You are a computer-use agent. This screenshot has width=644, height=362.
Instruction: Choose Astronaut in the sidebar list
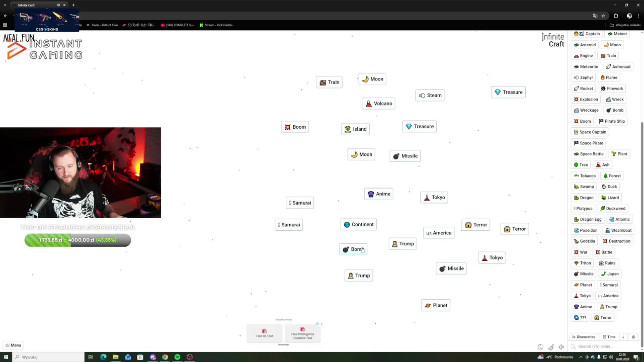(618, 67)
